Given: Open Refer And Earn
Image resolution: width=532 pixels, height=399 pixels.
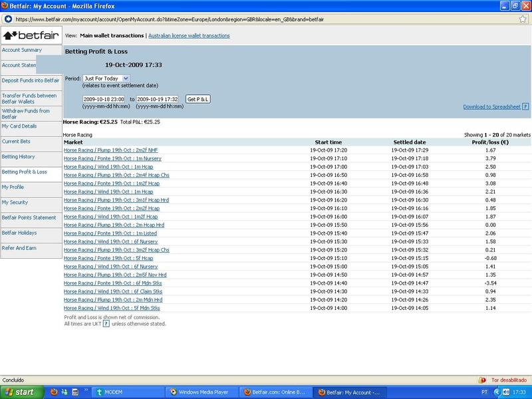Looking at the screenshot, I should [19, 248].
